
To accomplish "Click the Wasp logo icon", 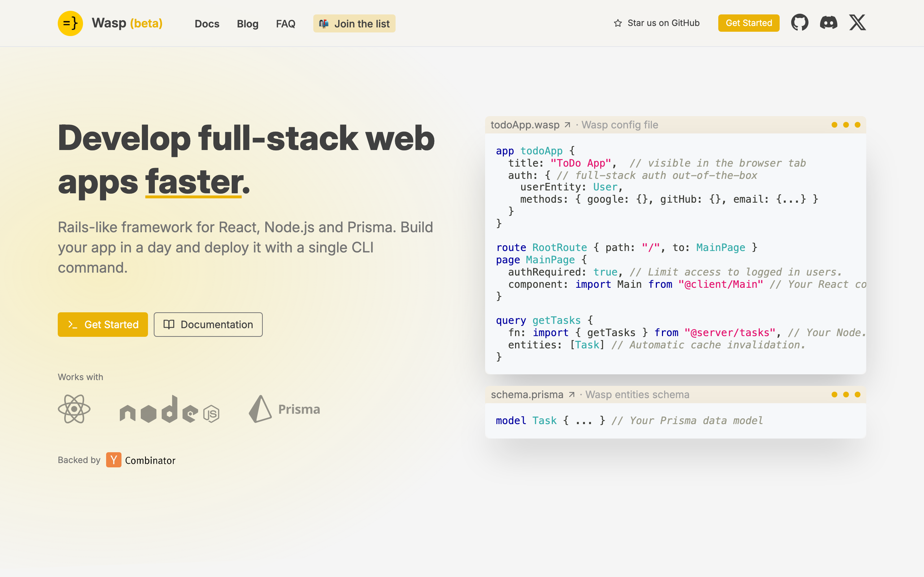I will (x=70, y=23).
